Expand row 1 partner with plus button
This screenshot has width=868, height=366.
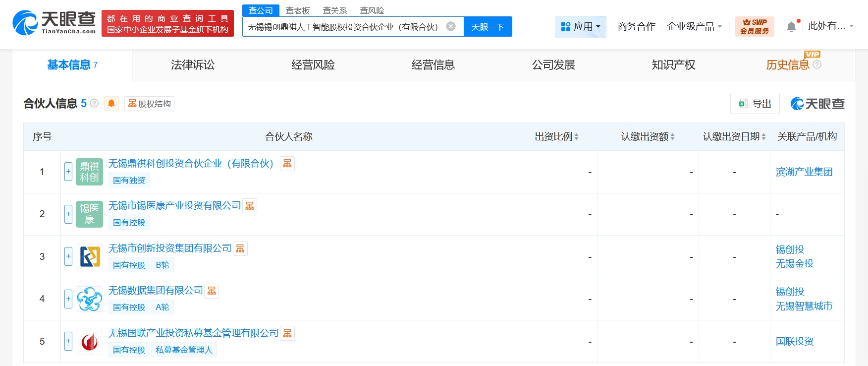pyautogui.click(x=68, y=172)
